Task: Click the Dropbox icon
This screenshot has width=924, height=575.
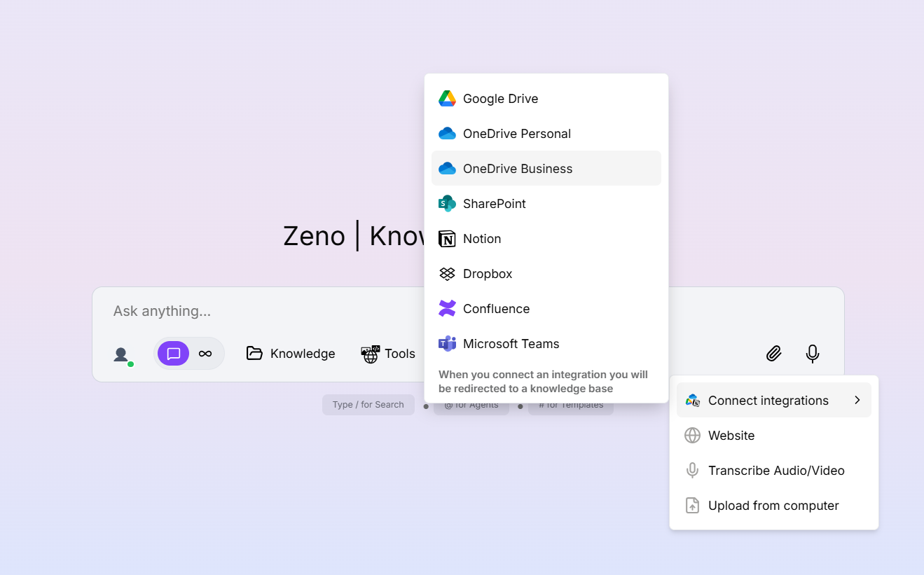Action: [447, 273]
